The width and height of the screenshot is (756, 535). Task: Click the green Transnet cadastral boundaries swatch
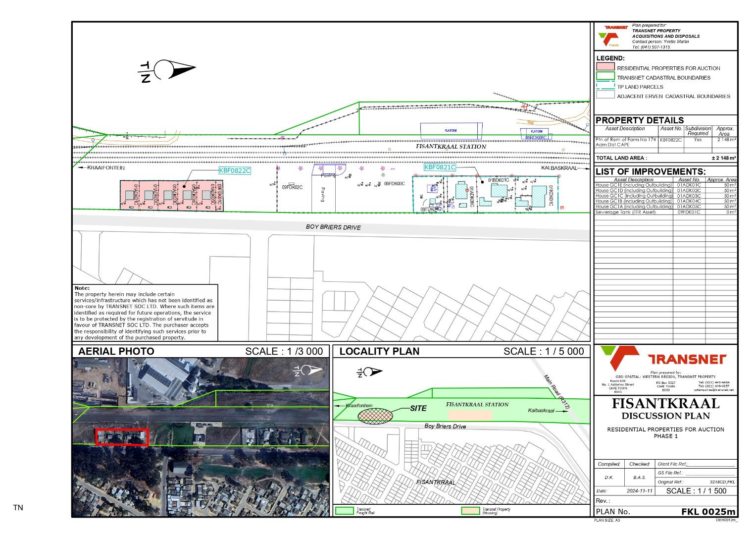pos(605,77)
